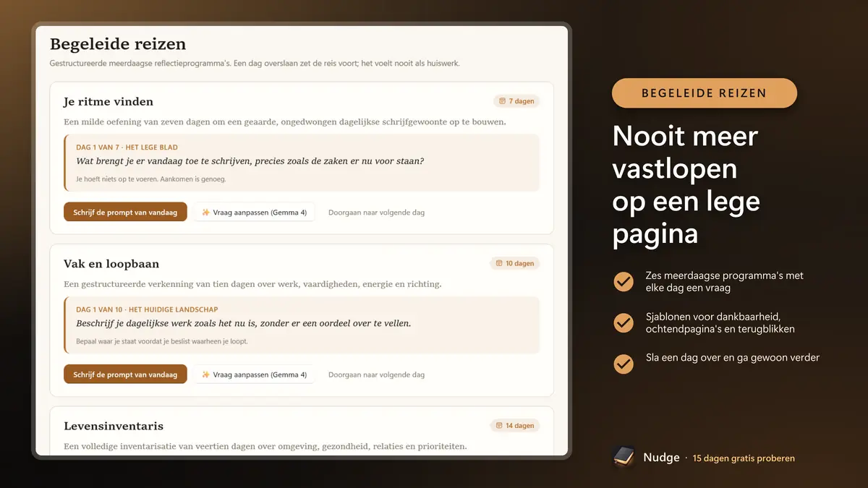Screen dimensions: 868x488
Task: Click 'Doorgaan naar volgende dag' in Je ritme vinden card
Action: click(x=376, y=213)
